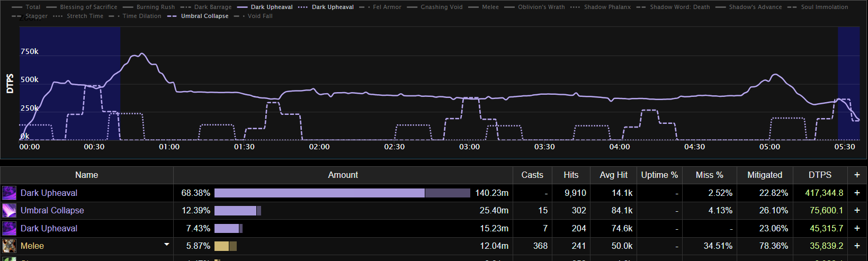Enable Time Dilation legend series

pos(135,16)
